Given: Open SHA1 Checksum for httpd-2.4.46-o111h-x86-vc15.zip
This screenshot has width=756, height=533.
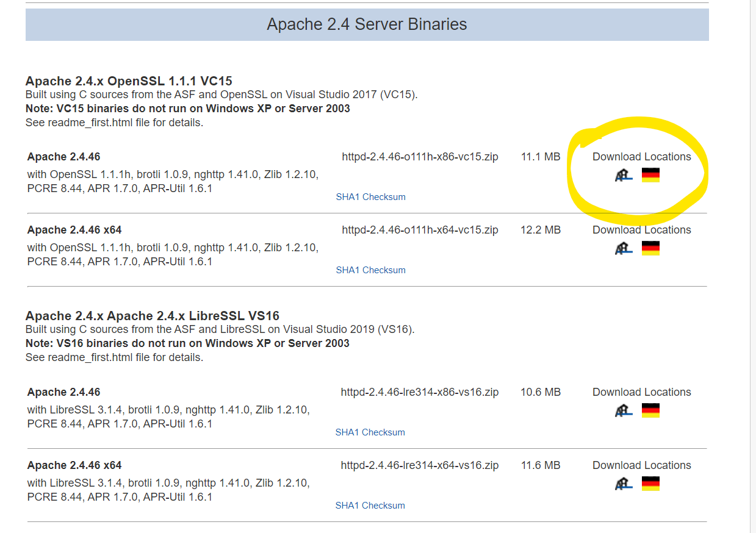Looking at the screenshot, I should tap(370, 197).
